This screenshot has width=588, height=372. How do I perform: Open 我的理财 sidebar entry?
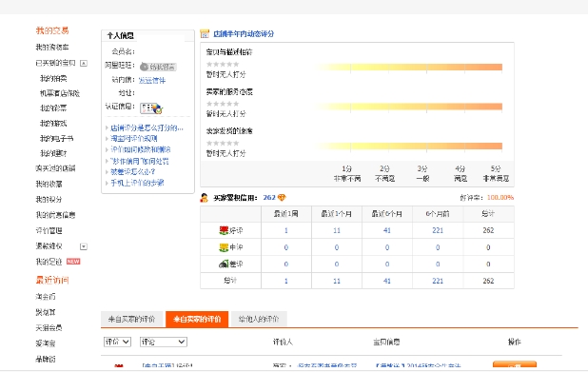pyautogui.click(x=53, y=153)
